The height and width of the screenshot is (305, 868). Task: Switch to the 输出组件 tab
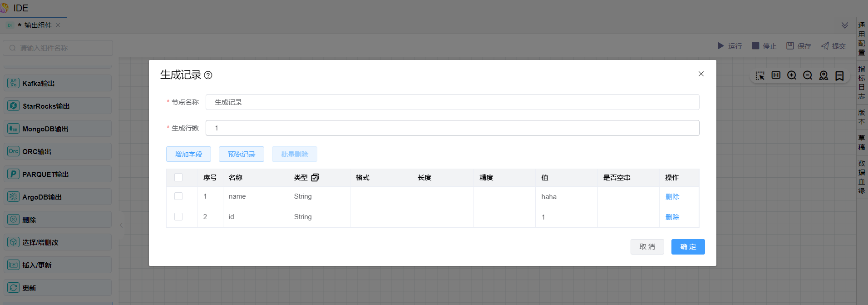coord(38,25)
